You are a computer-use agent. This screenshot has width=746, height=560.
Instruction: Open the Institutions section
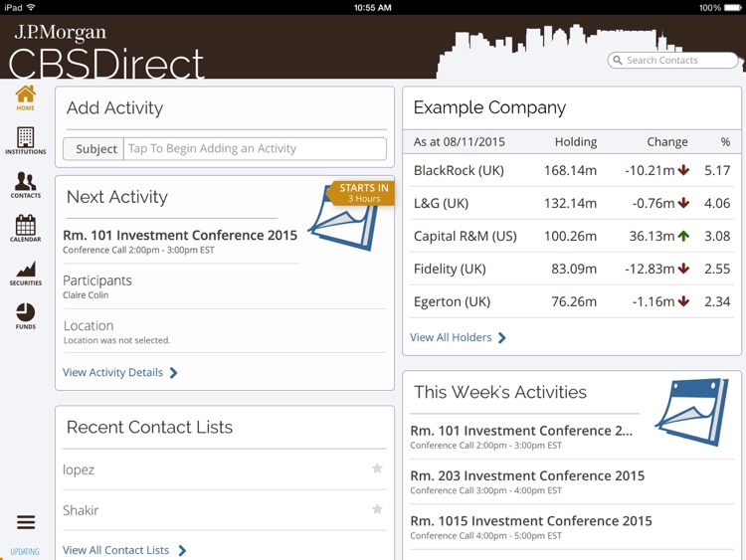25,140
